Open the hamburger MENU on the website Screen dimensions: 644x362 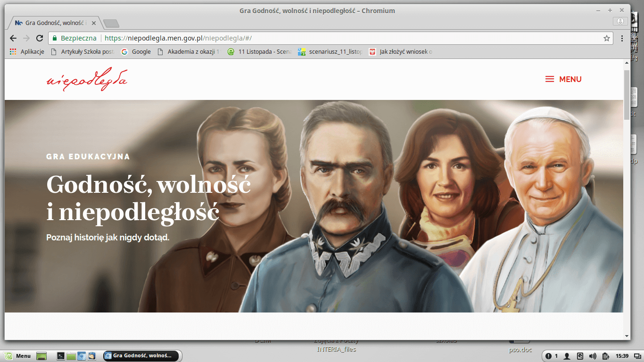563,79
